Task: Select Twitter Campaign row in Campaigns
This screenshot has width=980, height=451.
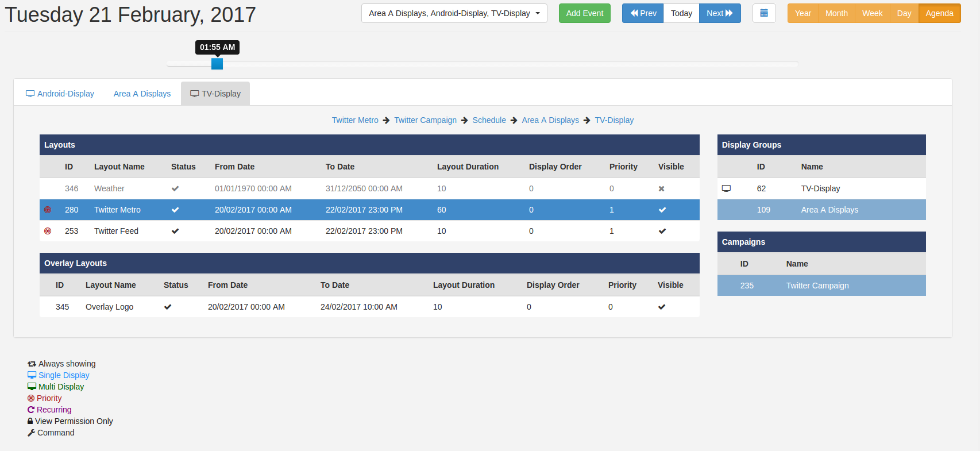Action: (x=821, y=286)
